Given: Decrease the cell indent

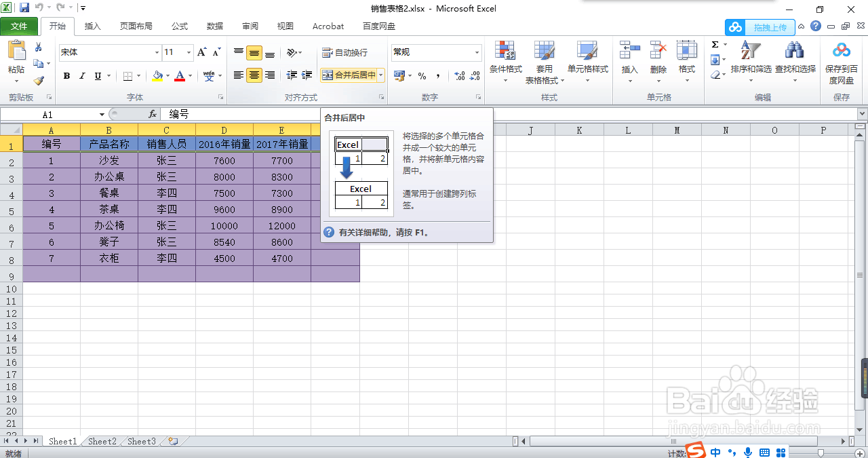Looking at the screenshot, I should pos(292,75).
